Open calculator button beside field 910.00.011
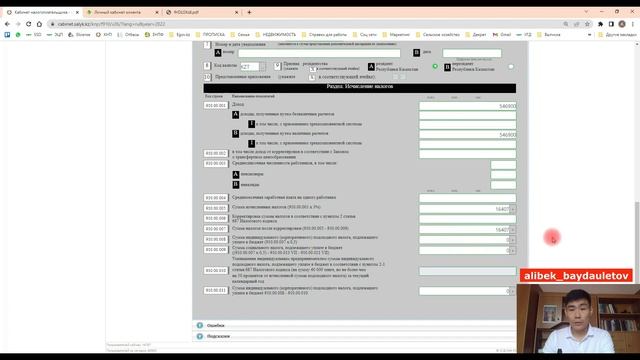This screenshot has width=640, height=360. (x=513, y=291)
